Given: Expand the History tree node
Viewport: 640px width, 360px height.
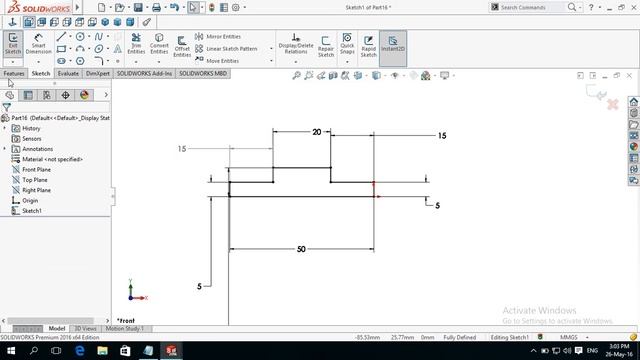Looking at the screenshot, I should click(5, 128).
